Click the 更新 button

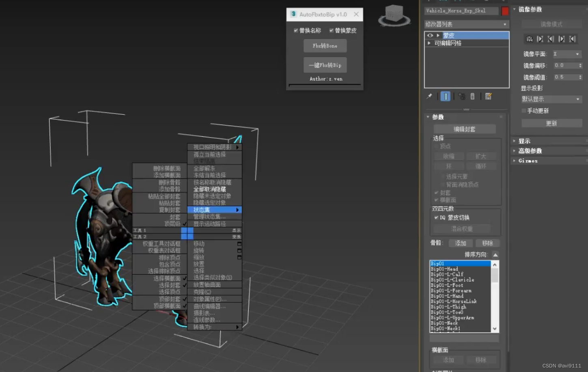[x=551, y=123]
